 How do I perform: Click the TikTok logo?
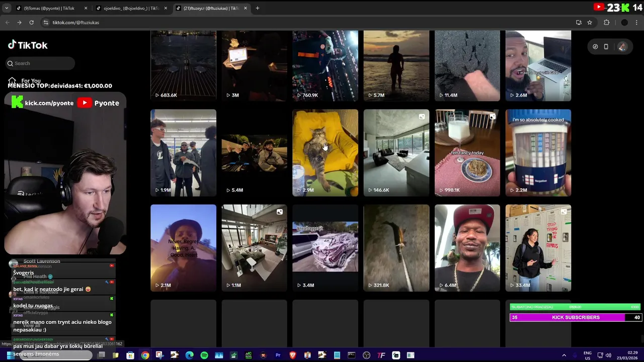click(28, 45)
